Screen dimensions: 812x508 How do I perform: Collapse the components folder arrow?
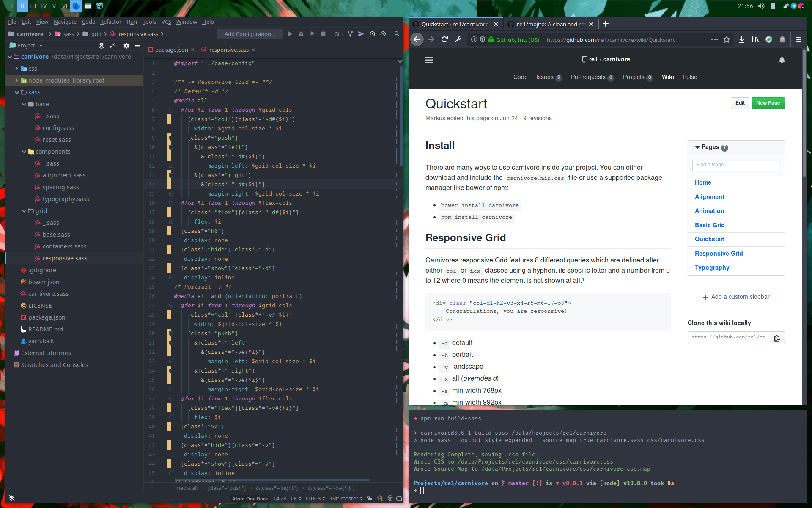click(24, 152)
